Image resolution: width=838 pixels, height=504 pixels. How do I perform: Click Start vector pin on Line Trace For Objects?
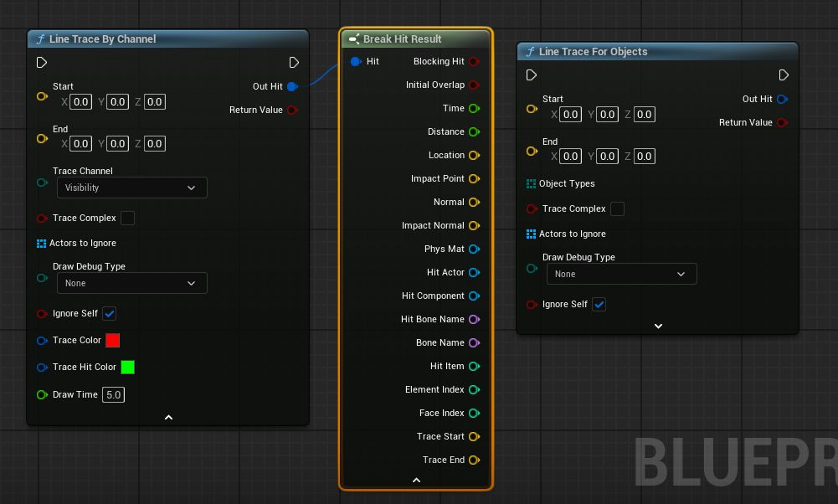tap(532, 109)
